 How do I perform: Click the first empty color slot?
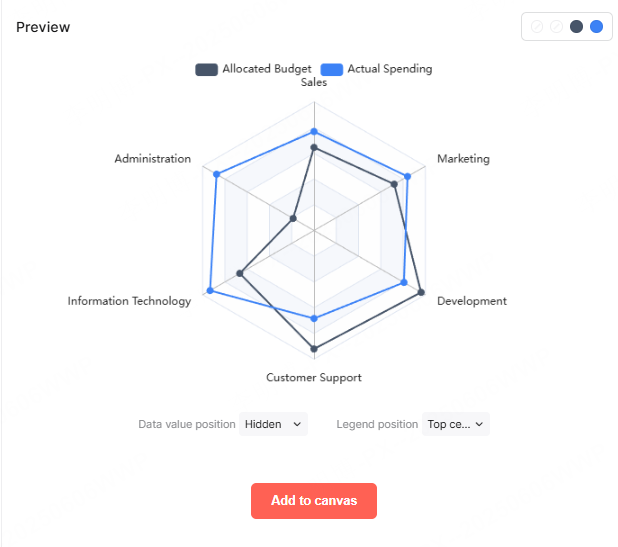pos(537,27)
